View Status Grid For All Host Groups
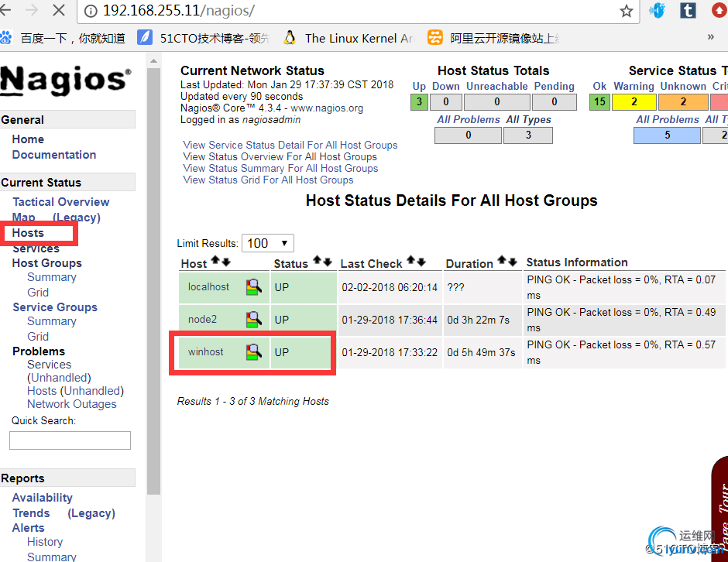The width and height of the screenshot is (728, 562). 268,180
